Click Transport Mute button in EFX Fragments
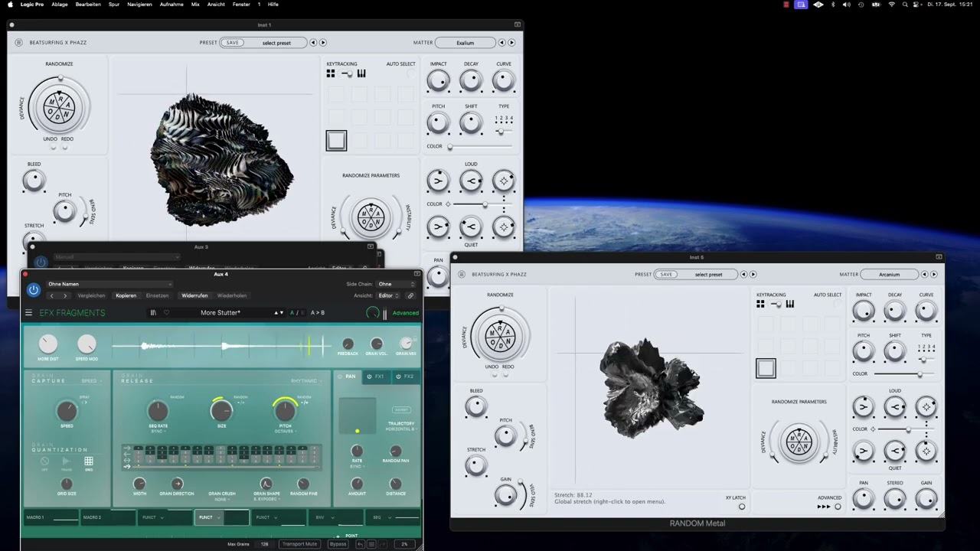 click(x=299, y=544)
